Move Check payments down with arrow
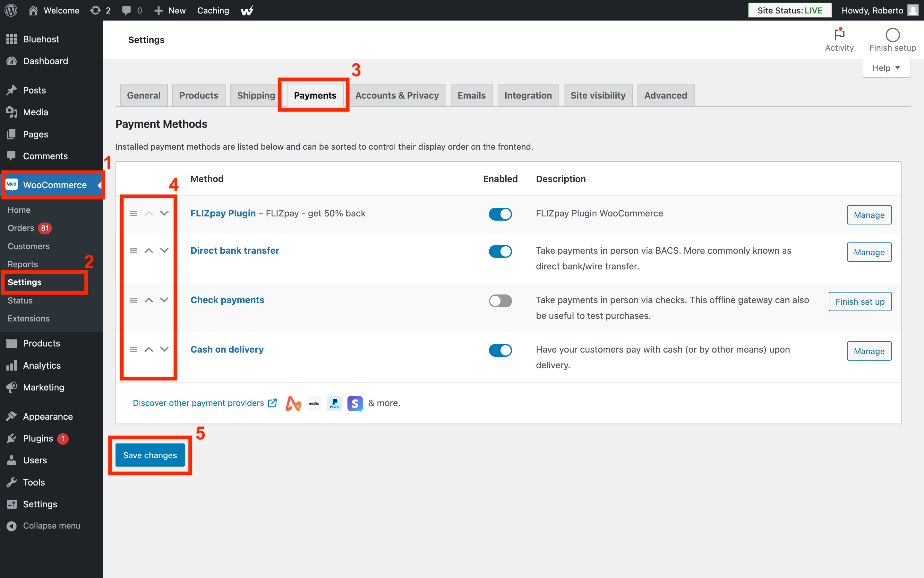924x578 pixels. (x=164, y=300)
